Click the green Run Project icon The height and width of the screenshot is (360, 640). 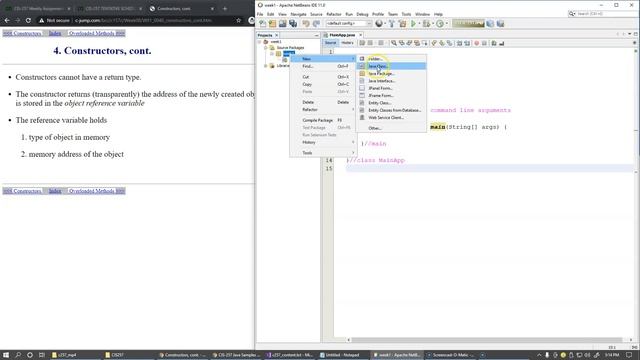[413, 24]
